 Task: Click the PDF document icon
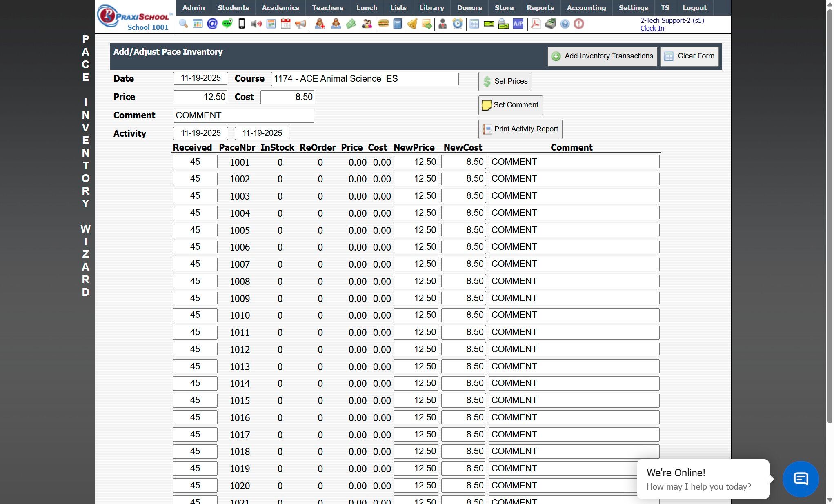pos(536,24)
